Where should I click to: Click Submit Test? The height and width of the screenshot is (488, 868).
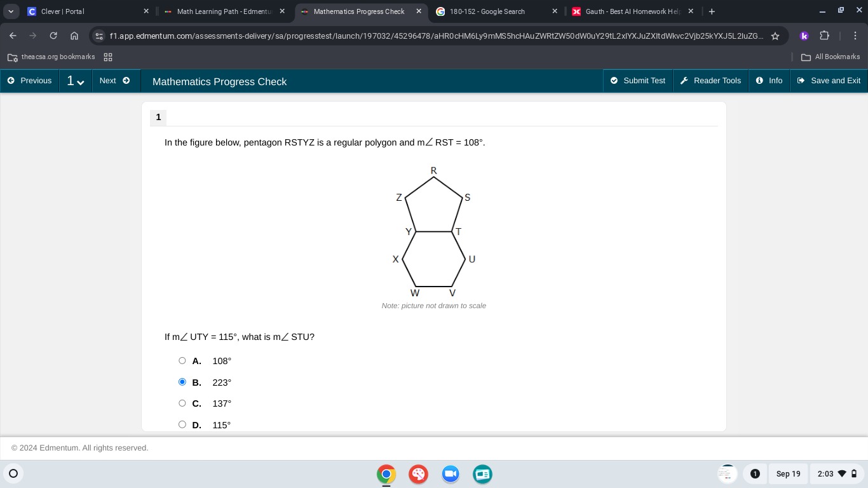click(638, 81)
